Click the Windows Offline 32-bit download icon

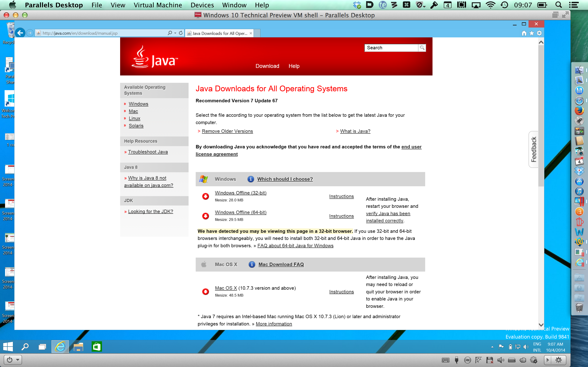point(206,196)
